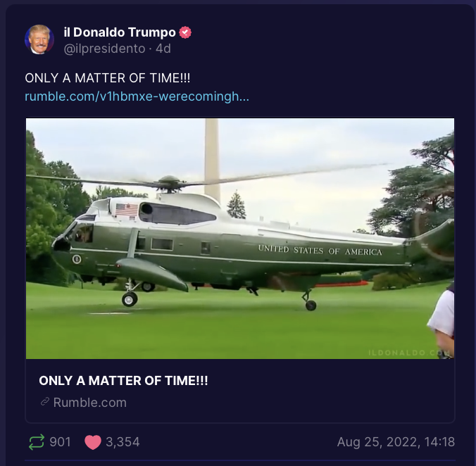Click the American flag on the helicopter

pos(127,210)
